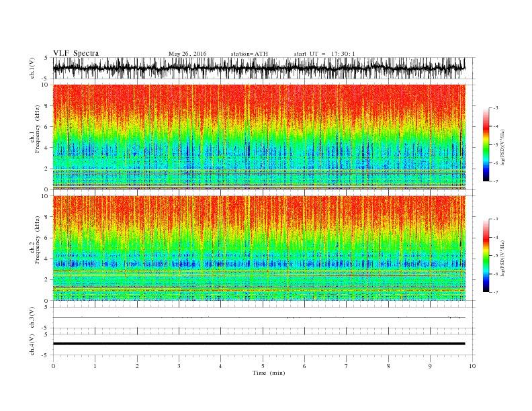Click the 'ch.3(V)' axis label
The width and height of the screenshot is (532, 411).
(x=32, y=319)
